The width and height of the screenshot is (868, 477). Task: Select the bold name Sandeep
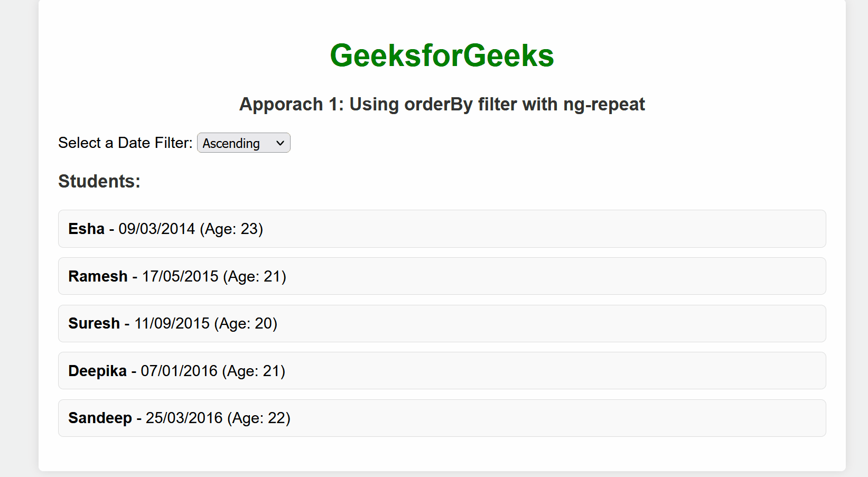[100, 418]
